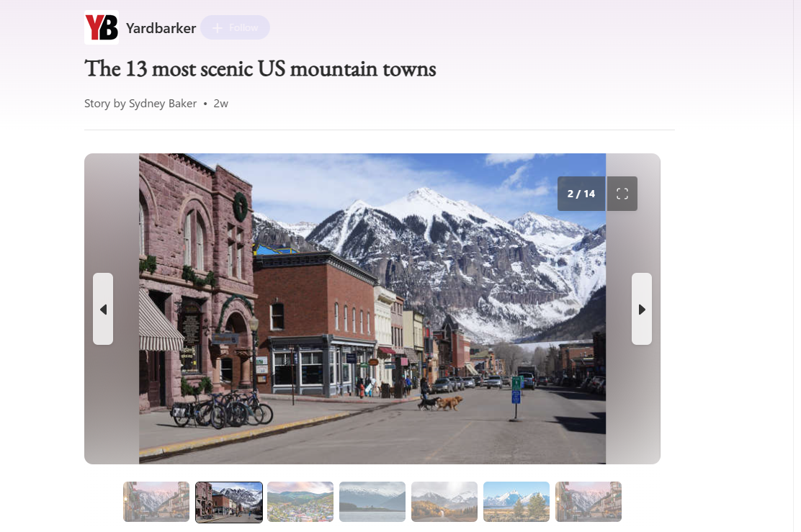Select the highlighted second carousel thumbnail
This screenshot has width=801, height=532.
(x=228, y=502)
